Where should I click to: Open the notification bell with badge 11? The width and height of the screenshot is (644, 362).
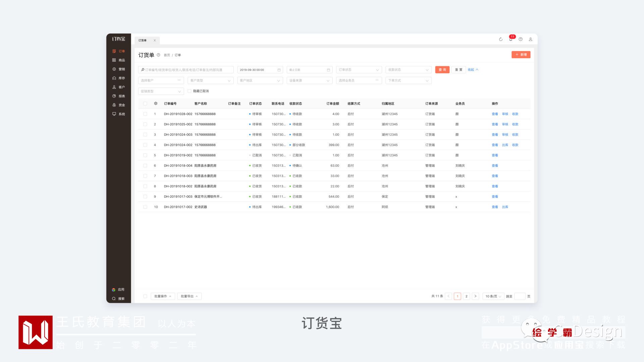click(511, 39)
